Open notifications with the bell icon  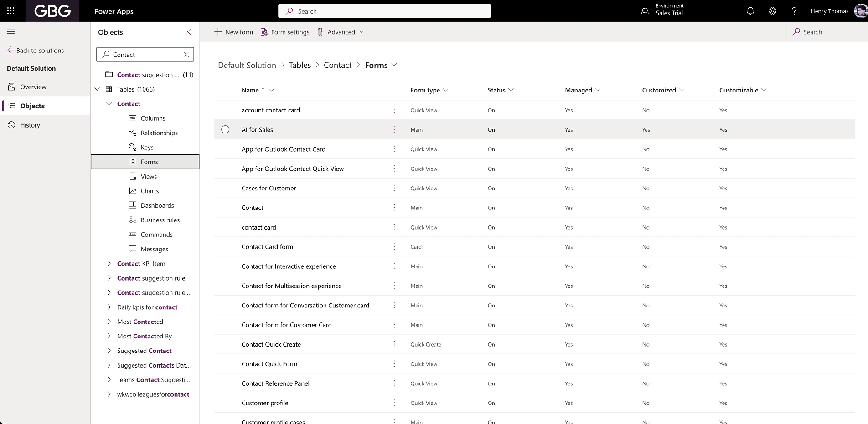(750, 10)
